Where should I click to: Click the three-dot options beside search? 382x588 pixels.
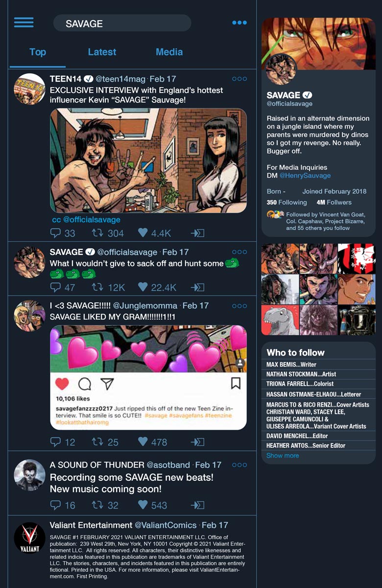click(239, 23)
